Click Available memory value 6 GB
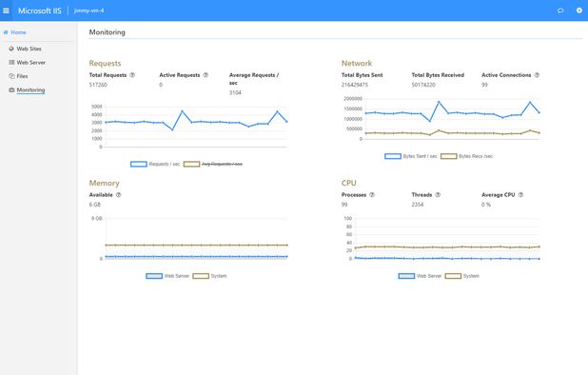Viewport: 588px width, 375px height. [95, 205]
